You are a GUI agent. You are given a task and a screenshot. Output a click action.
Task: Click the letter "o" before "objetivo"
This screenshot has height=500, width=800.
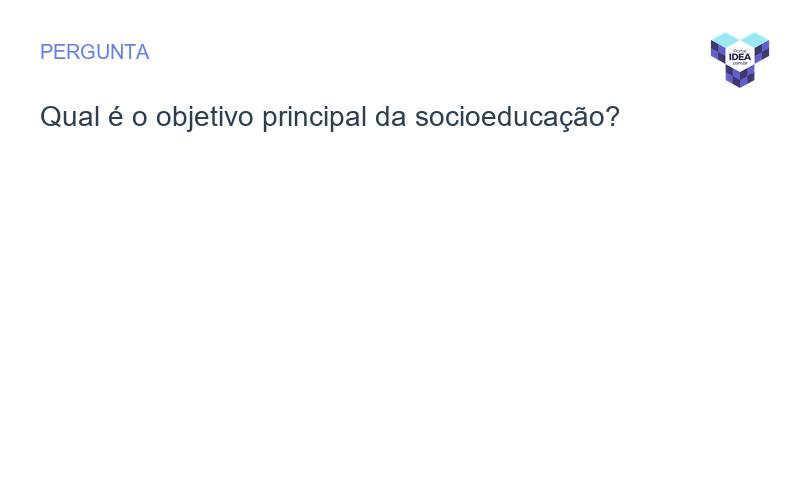tap(140, 117)
